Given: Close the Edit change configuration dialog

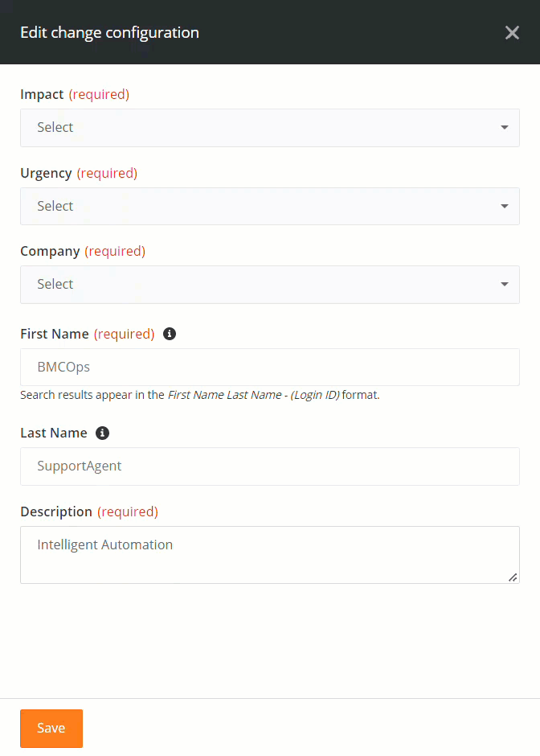Looking at the screenshot, I should [x=512, y=32].
